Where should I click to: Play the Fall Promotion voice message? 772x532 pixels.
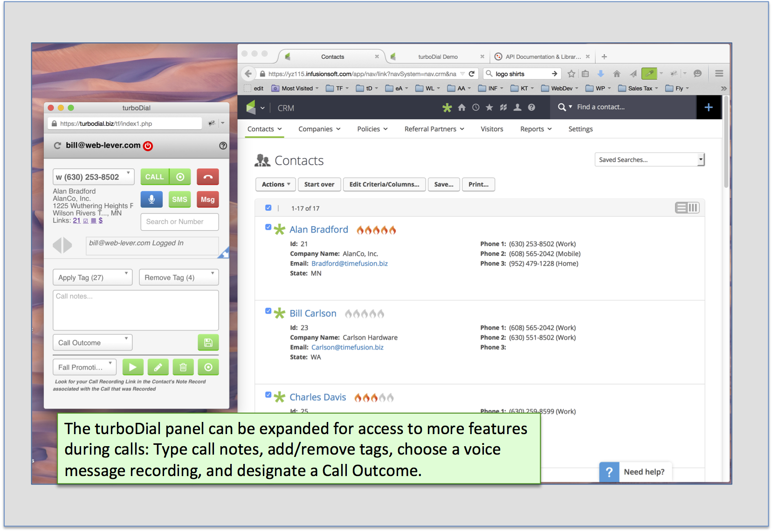tap(133, 367)
